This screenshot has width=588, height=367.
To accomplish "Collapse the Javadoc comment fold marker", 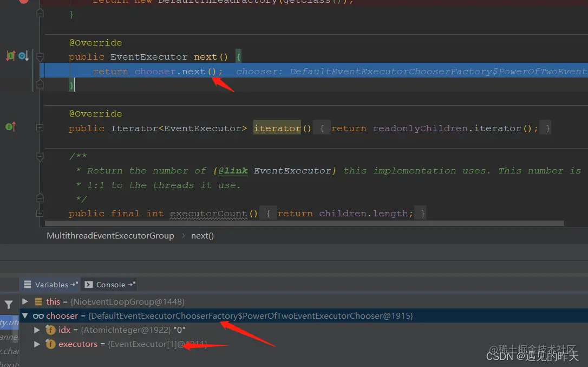I will point(40,156).
